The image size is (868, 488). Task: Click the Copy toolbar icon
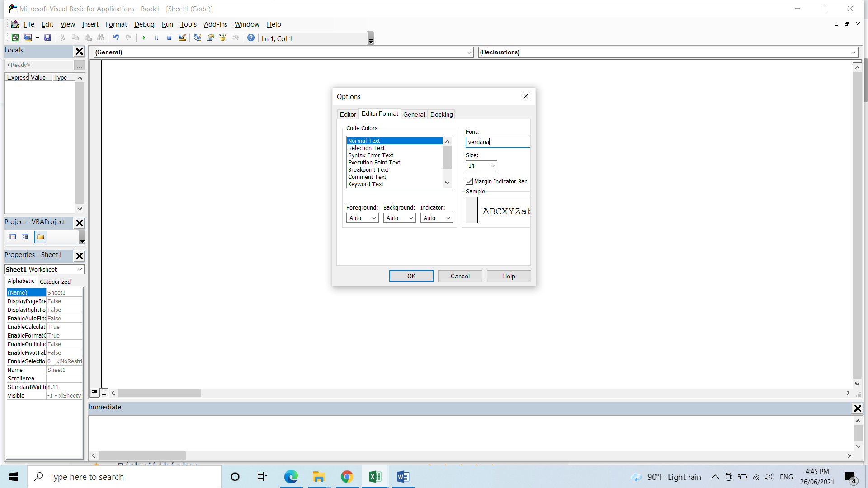pyautogui.click(x=75, y=38)
